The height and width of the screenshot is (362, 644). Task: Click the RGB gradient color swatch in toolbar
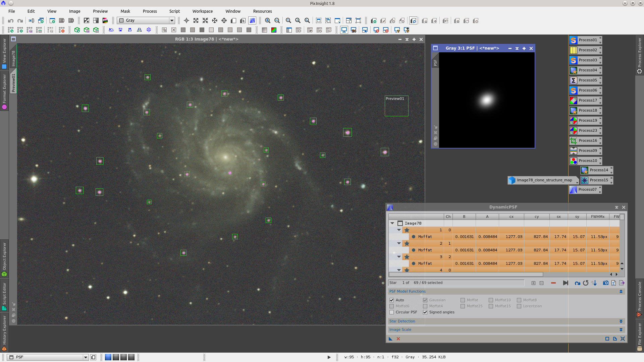coord(274,30)
